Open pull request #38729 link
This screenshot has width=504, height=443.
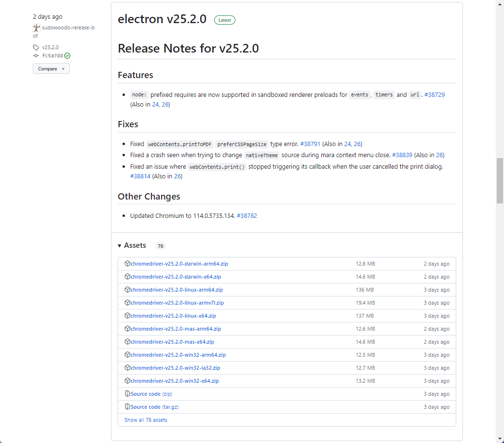[x=435, y=95]
